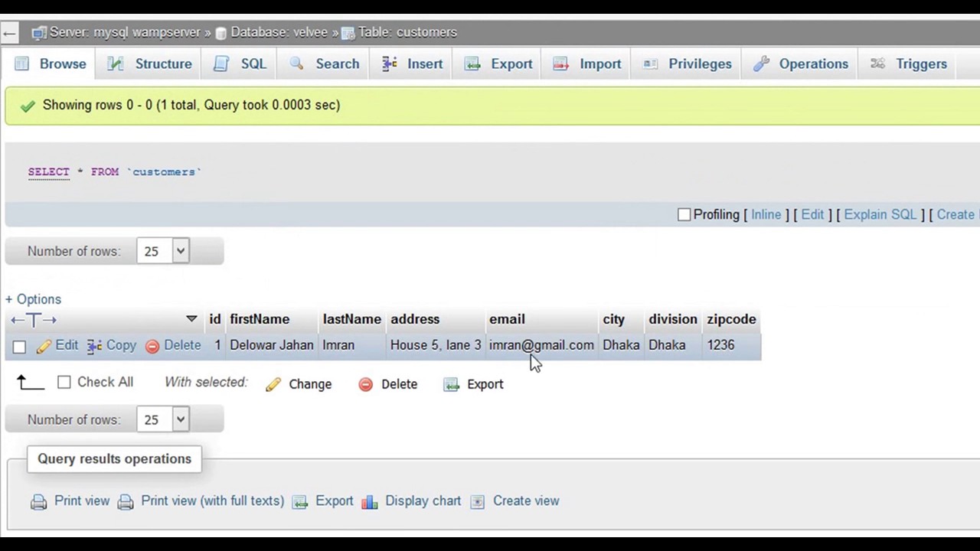Click the full texts toggle arrows ←T→
The width and height of the screenshot is (980, 551).
click(x=33, y=320)
